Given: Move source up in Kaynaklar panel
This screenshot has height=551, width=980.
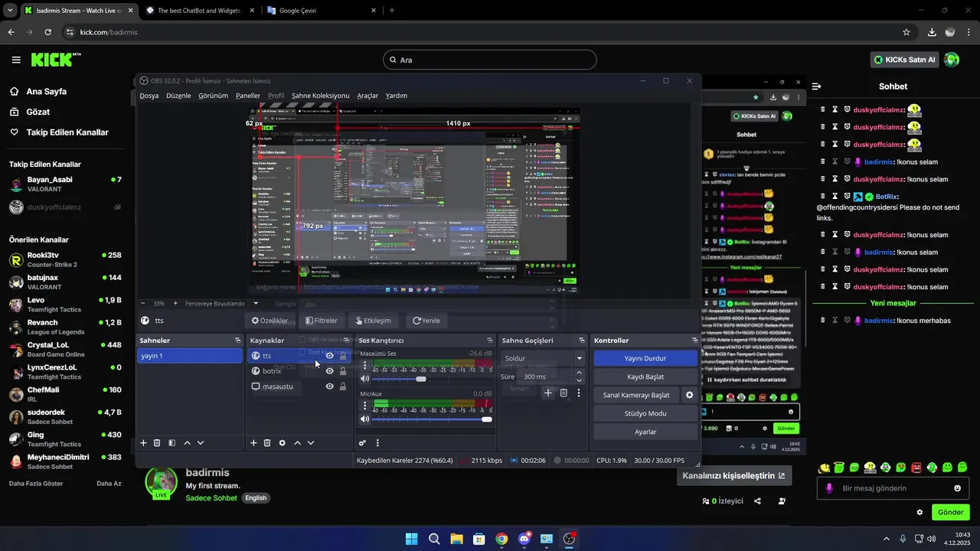Looking at the screenshot, I should point(297,443).
